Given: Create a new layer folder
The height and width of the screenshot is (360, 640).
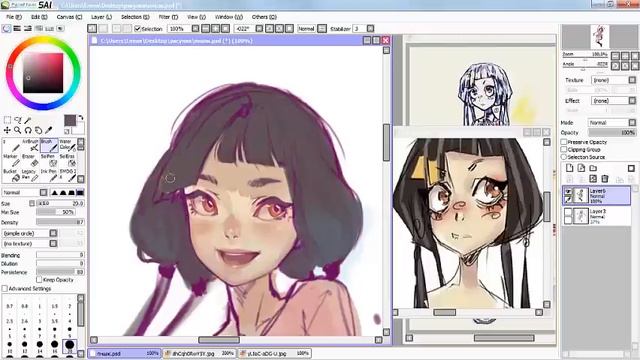Looking at the screenshot, I should tap(593, 168).
